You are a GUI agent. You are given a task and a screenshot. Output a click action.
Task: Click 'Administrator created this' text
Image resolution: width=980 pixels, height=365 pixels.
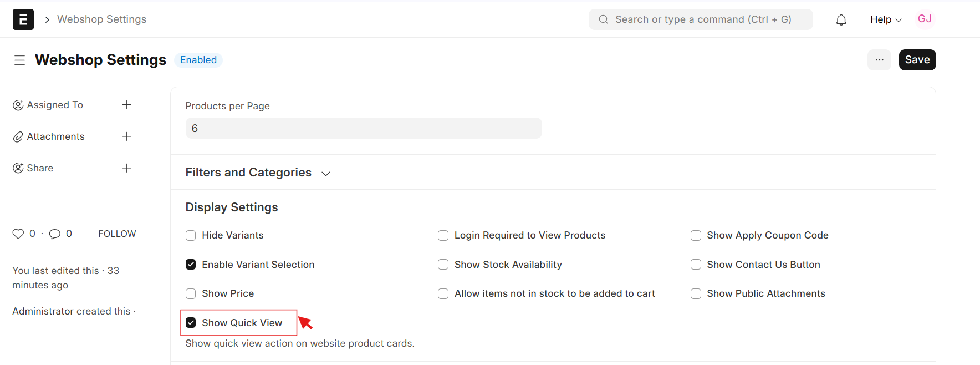click(x=74, y=311)
